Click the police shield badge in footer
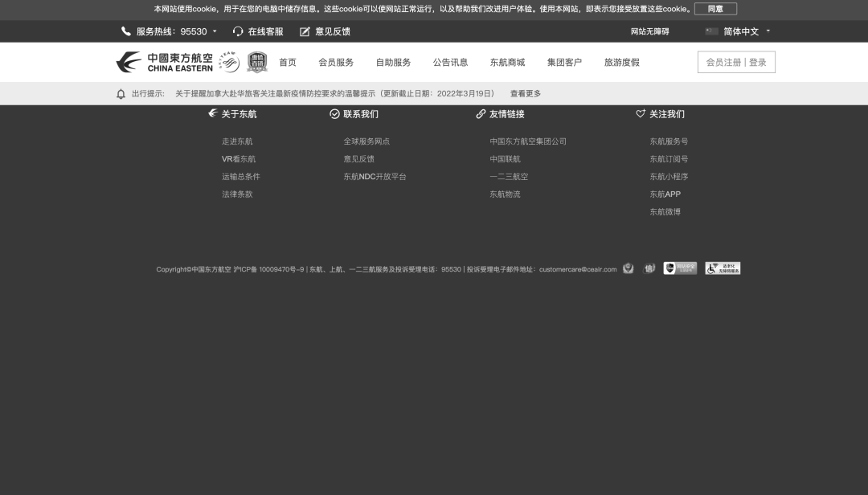Screen dimensions: 868x495 coord(628,268)
